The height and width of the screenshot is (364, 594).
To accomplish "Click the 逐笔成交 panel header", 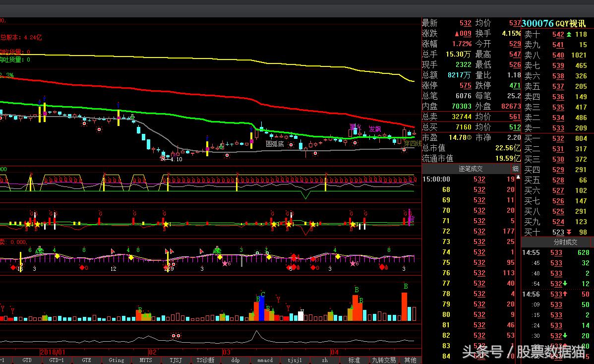I will (x=470, y=169).
